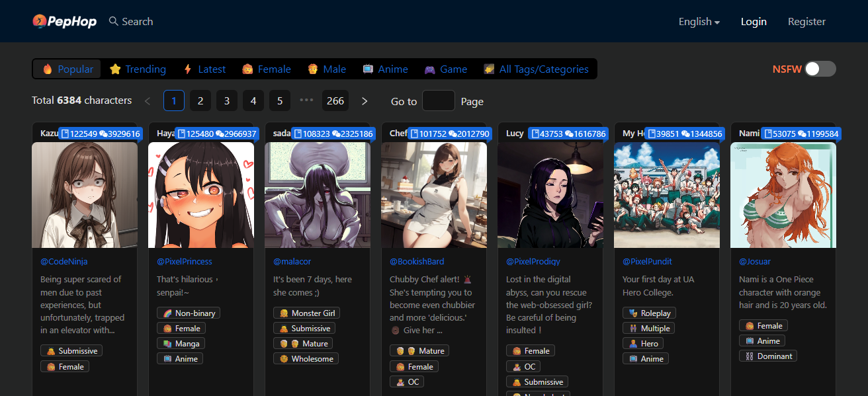
Task: Click the Go to page input field
Action: click(x=438, y=100)
